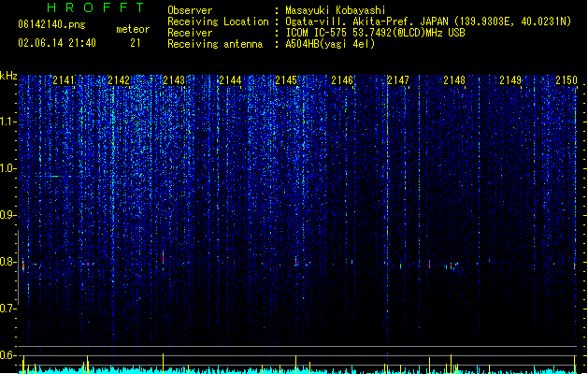Select the A504HB(yagi 4el) antenna text
This screenshot has width=588, height=374.
330,44
